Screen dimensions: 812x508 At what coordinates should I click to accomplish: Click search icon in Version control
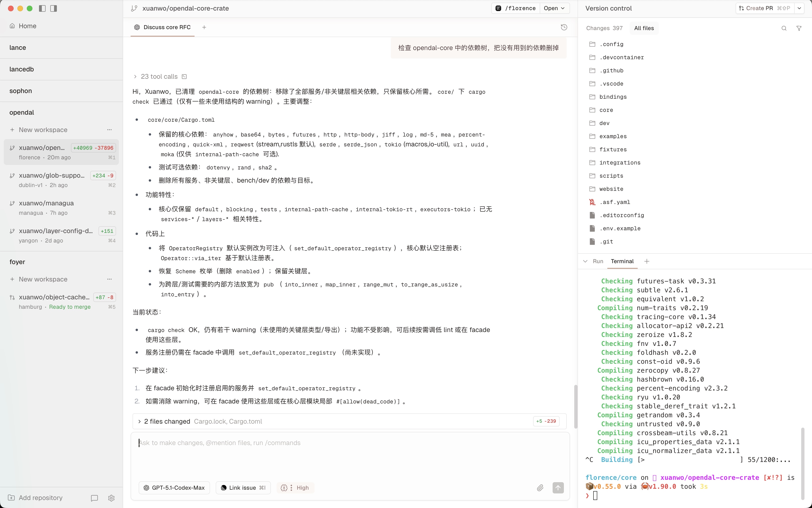pos(784,28)
